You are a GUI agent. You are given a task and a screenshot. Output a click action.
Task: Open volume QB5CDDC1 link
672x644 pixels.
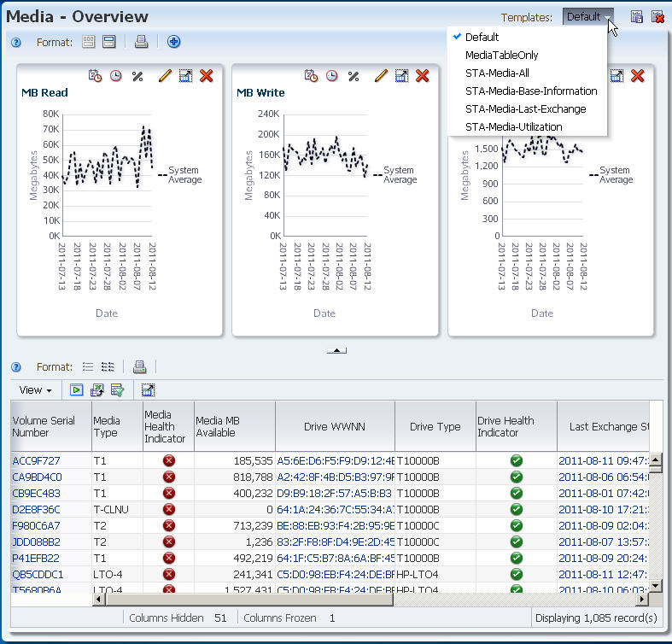click(38, 575)
